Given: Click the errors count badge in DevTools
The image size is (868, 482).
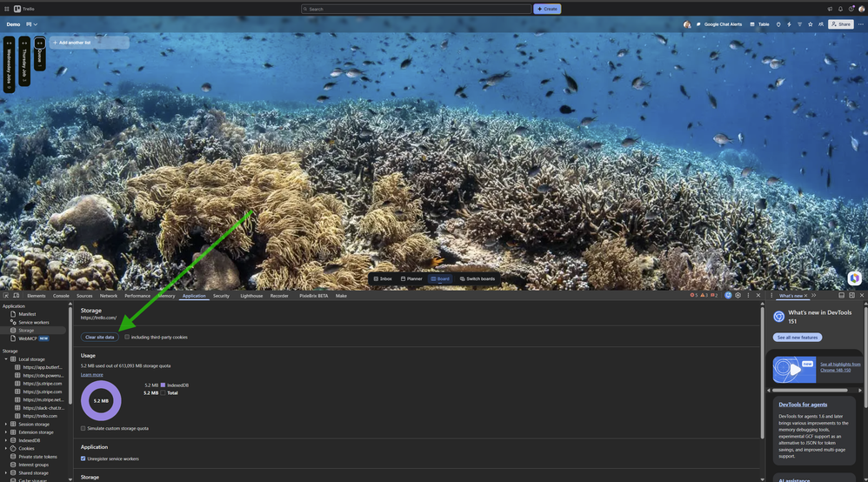Looking at the screenshot, I should (x=694, y=295).
